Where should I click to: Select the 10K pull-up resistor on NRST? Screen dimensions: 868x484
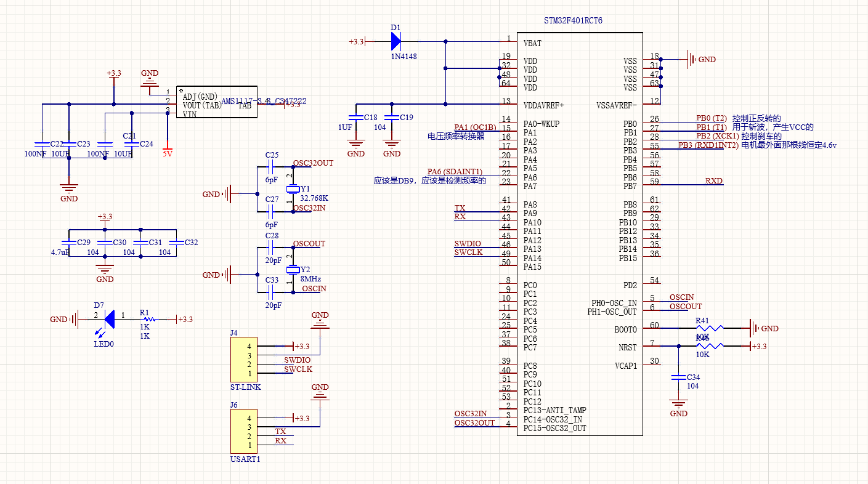[708, 347]
